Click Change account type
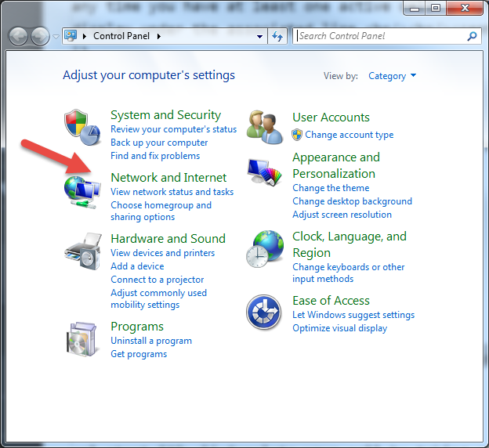The image size is (489, 448). [x=349, y=135]
